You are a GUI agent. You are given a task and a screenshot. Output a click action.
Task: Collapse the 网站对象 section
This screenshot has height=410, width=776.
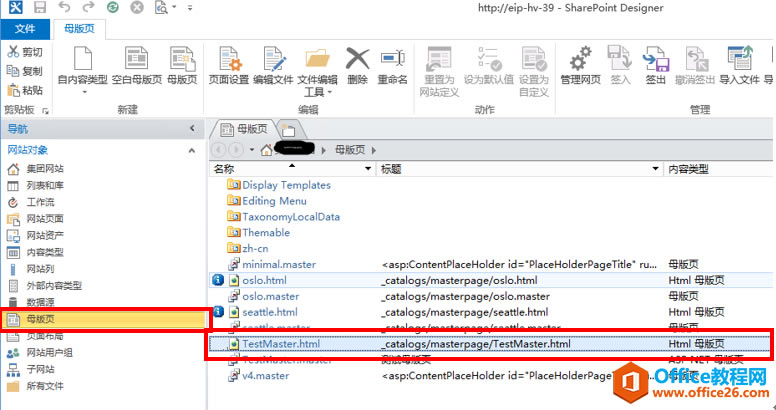[x=192, y=150]
